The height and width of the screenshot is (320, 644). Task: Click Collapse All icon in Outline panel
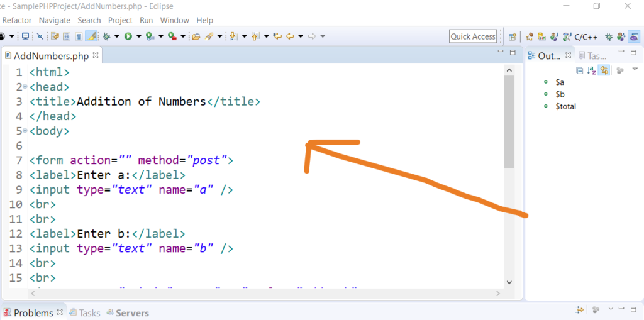coord(580,70)
